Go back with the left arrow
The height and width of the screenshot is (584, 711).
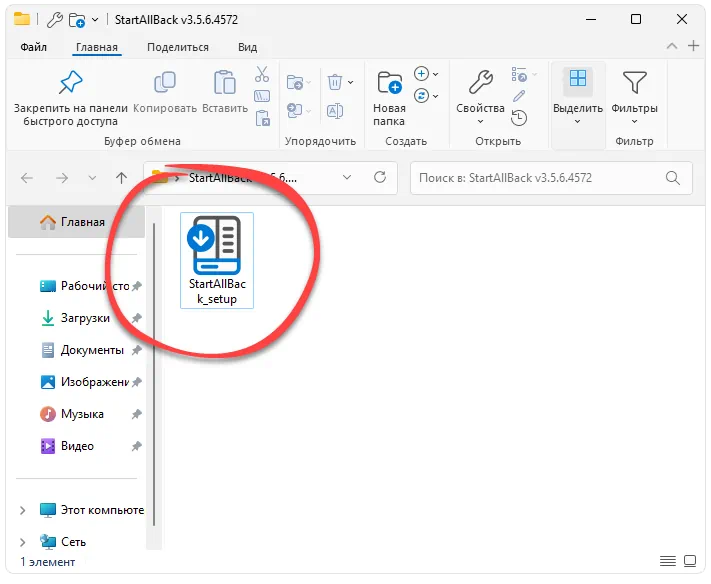(x=27, y=178)
